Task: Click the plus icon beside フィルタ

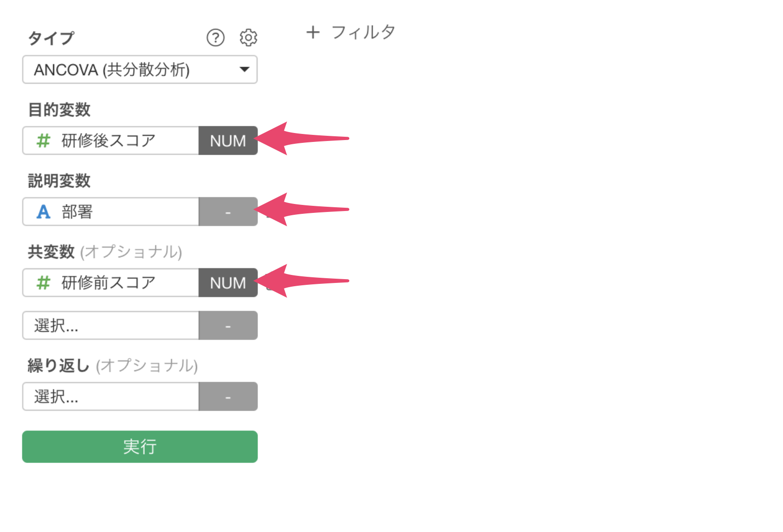Action: (x=313, y=32)
